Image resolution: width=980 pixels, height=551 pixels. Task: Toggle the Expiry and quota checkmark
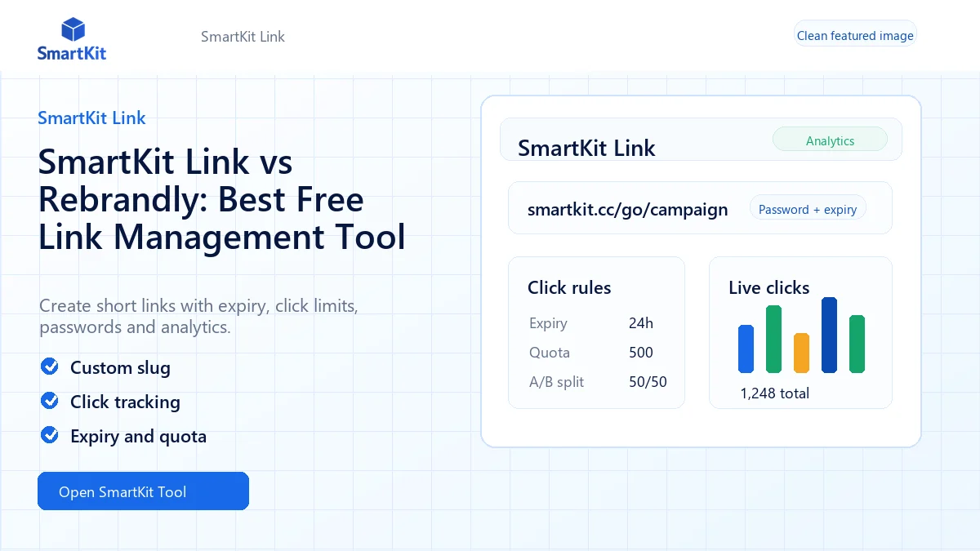(x=50, y=435)
